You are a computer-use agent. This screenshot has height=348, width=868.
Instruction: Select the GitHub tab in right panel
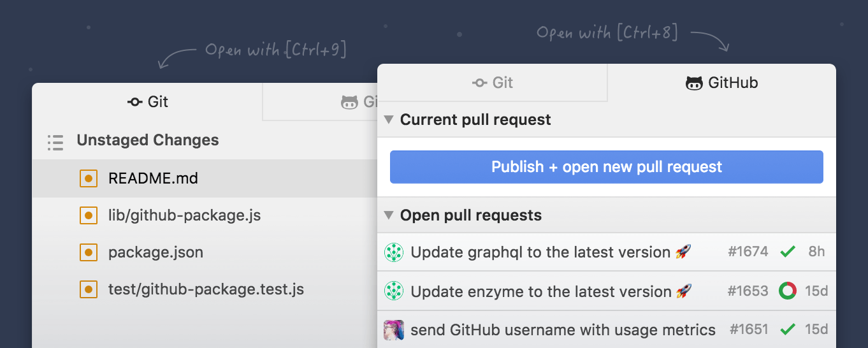coord(721,83)
